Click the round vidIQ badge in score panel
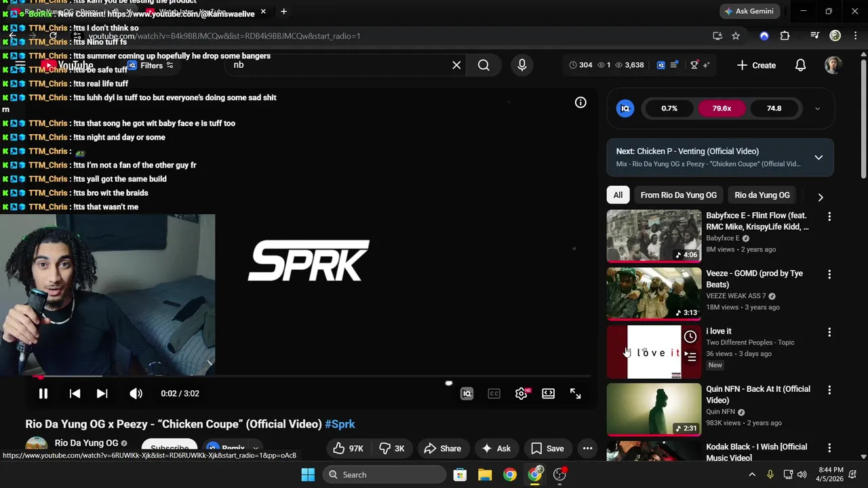Screen dimensions: 868x488 pos(625,108)
